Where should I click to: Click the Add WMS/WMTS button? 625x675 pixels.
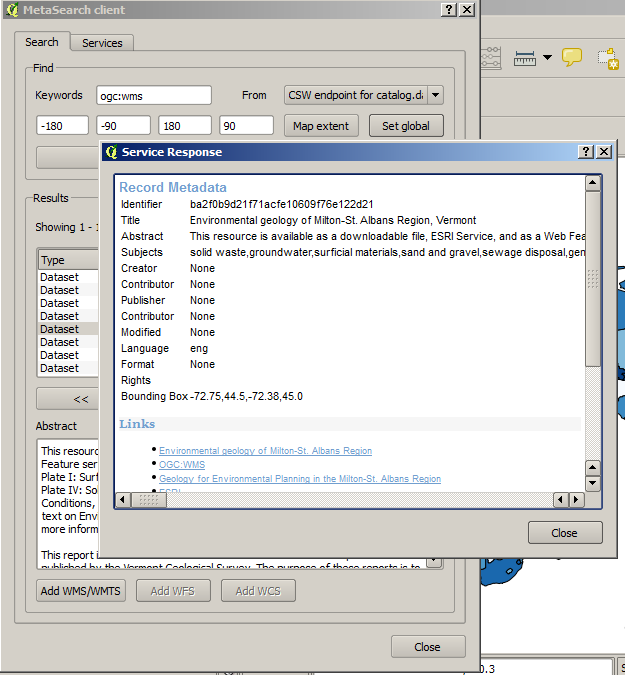[81, 591]
